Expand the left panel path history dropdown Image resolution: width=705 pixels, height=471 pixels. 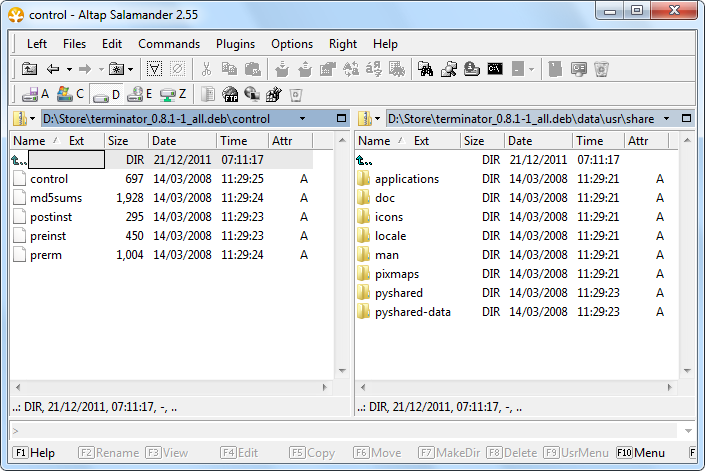click(303, 119)
